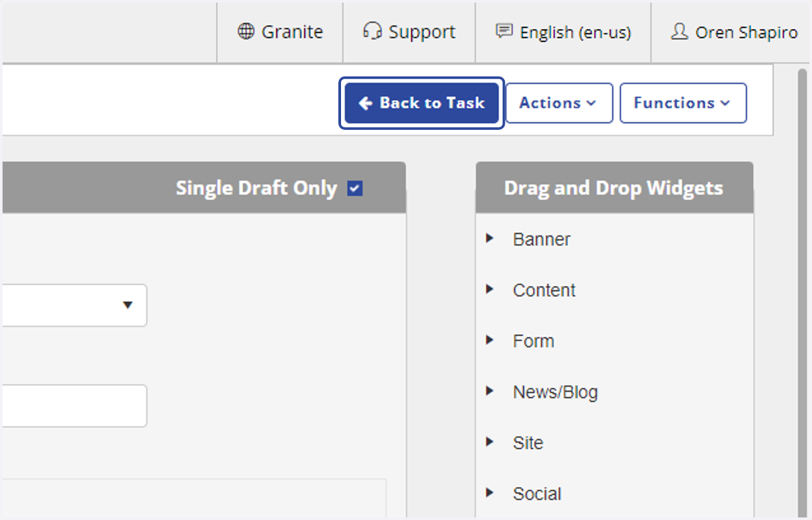Click the empty text input field
This screenshot has height=520, width=812.
73,406
